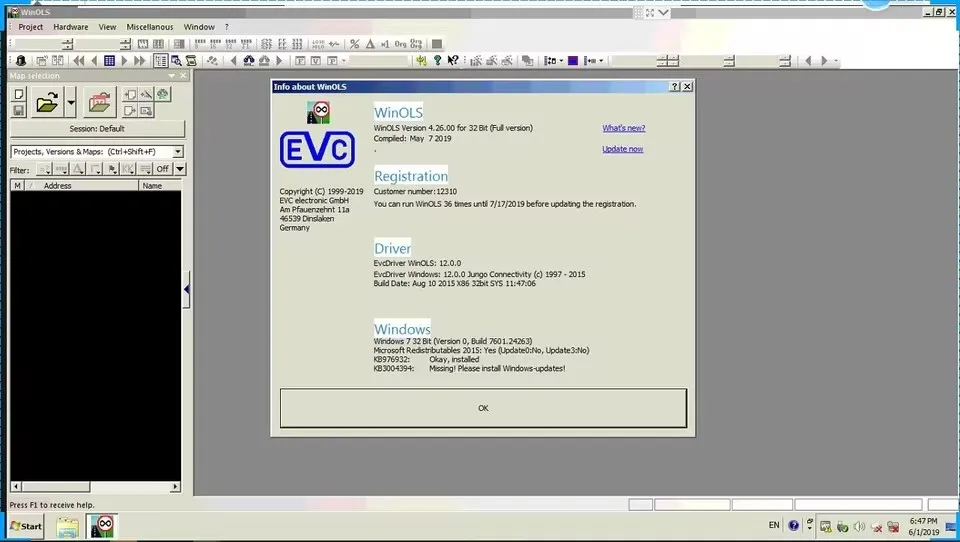Click the x1 factor toolbar icon

click(385, 44)
